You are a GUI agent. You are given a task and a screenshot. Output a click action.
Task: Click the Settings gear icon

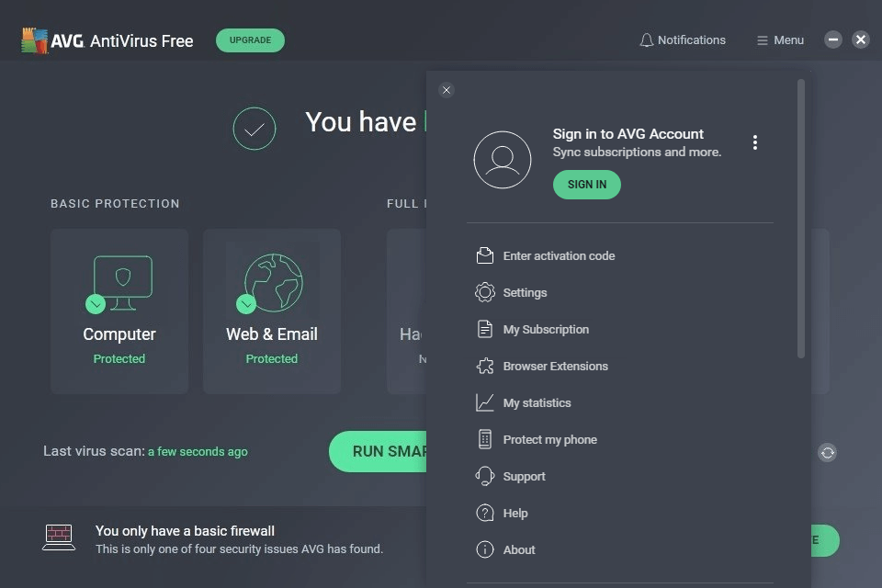485,292
